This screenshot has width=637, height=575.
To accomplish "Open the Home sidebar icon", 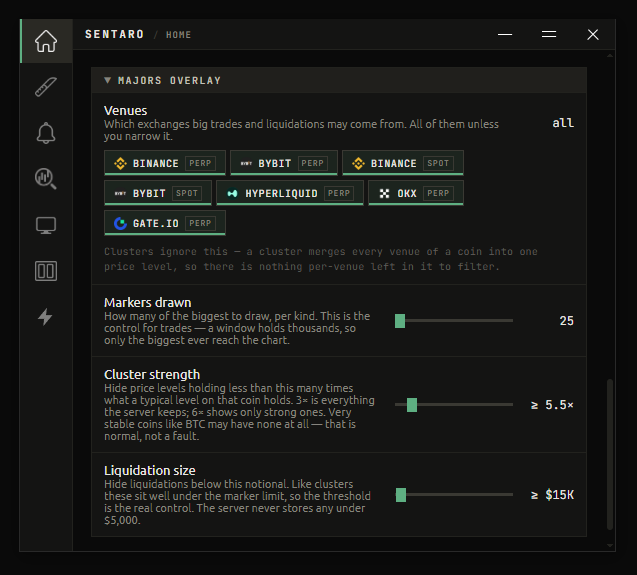I will pyautogui.click(x=46, y=41).
